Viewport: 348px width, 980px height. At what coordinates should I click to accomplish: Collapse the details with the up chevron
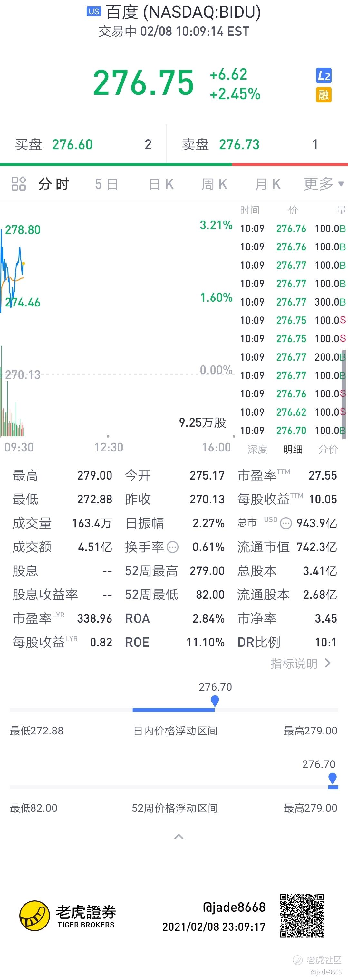[179, 837]
